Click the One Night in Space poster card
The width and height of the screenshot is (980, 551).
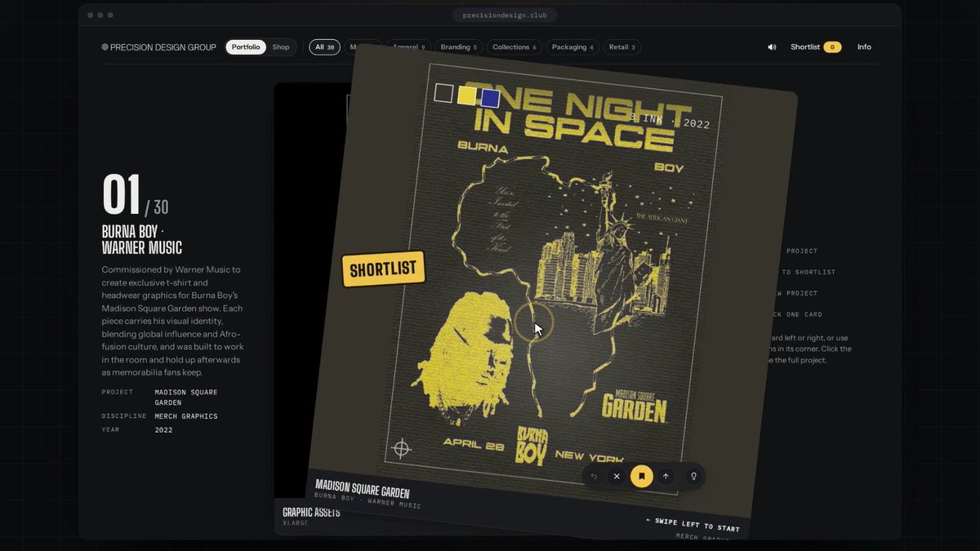tap(552, 290)
